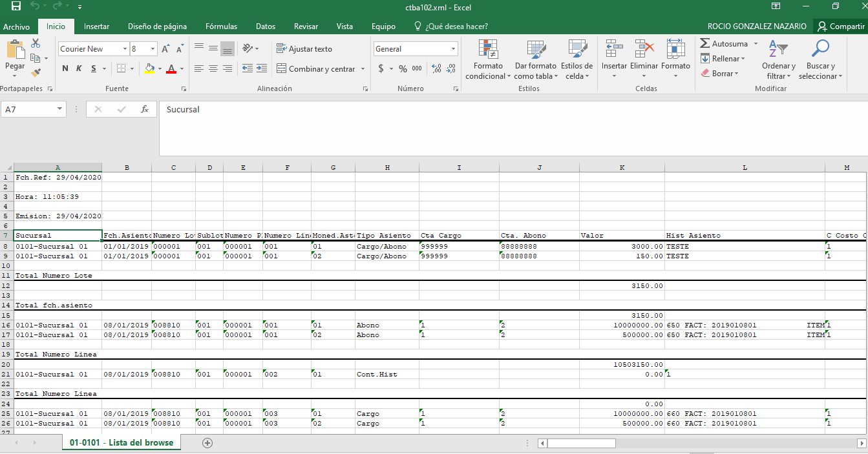Click Estilos de celda button
This screenshot has height=454, width=868.
[x=577, y=59]
